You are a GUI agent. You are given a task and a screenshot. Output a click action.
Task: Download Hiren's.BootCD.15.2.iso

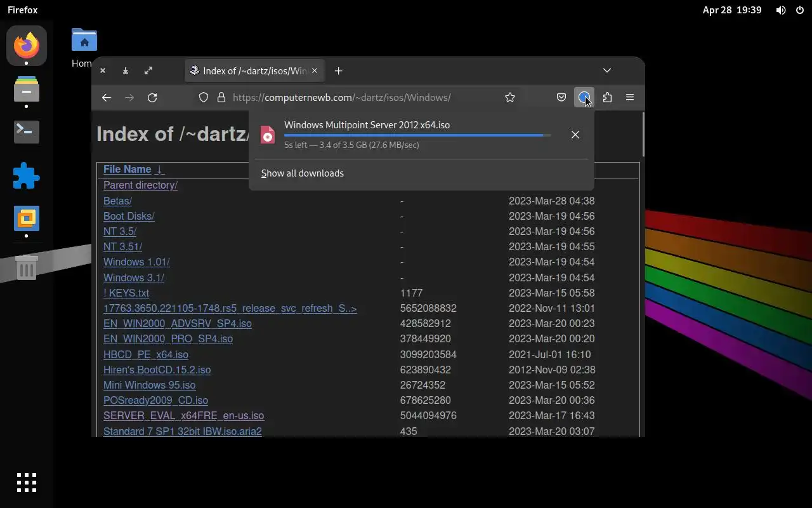tap(157, 370)
